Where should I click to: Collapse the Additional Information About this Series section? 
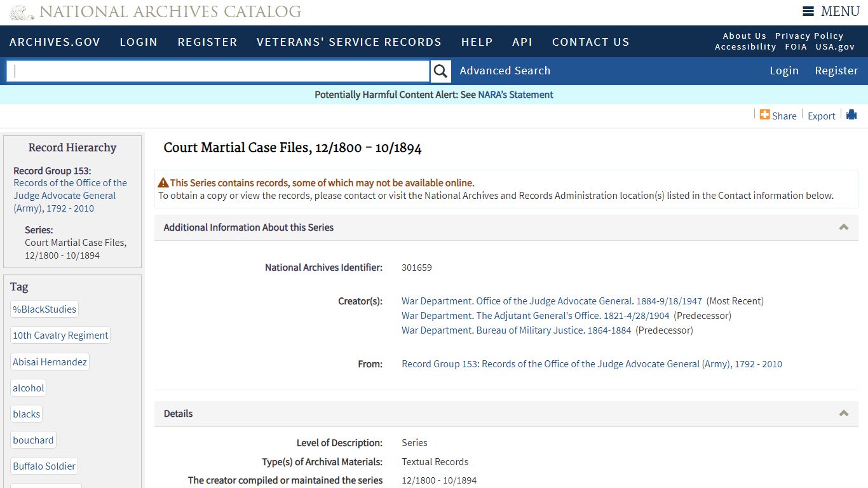pyautogui.click(x=844, y=227)
